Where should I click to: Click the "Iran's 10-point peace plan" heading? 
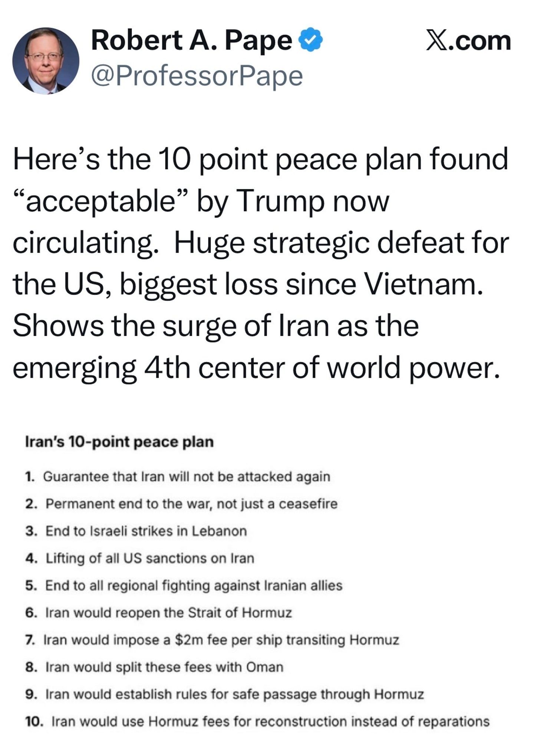coord(119,442)
